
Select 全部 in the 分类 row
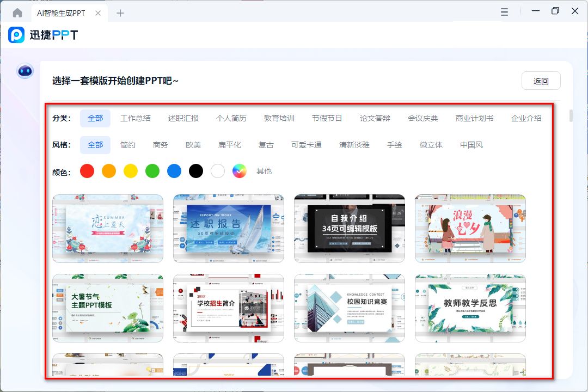[95, 118]
